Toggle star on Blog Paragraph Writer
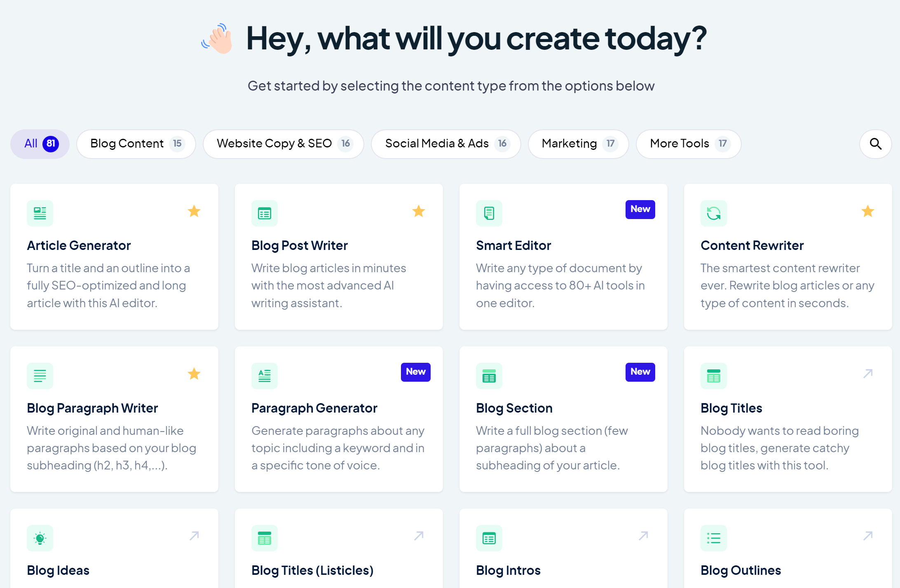The width and height of the screenshot is (900, 588). coord(194,374)
